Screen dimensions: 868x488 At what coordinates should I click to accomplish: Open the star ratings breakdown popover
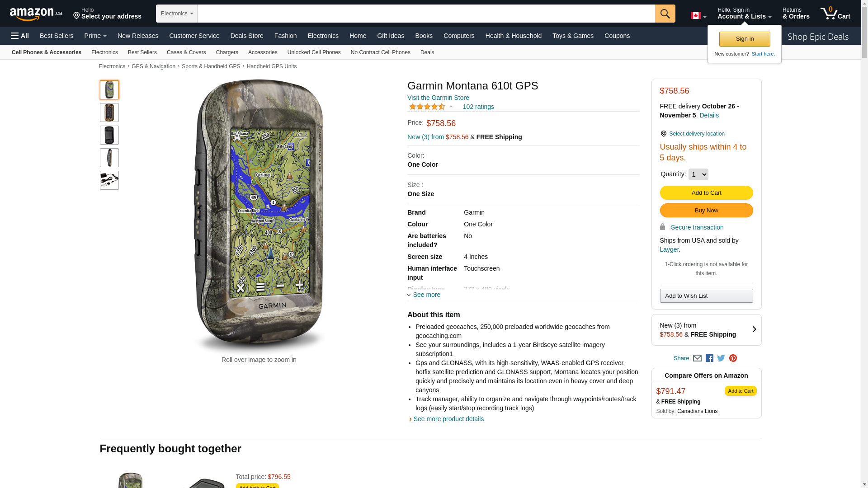(x=430, y=107)
